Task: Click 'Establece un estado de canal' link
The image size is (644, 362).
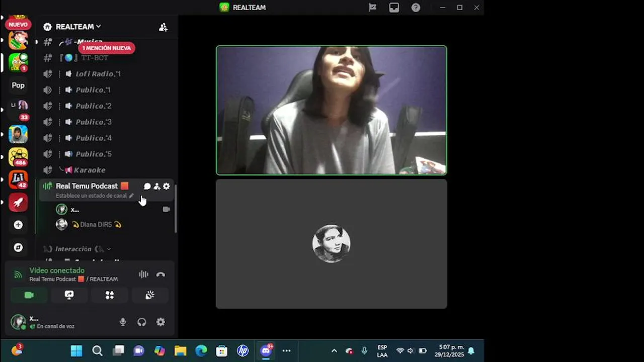Action: (95, 196)
